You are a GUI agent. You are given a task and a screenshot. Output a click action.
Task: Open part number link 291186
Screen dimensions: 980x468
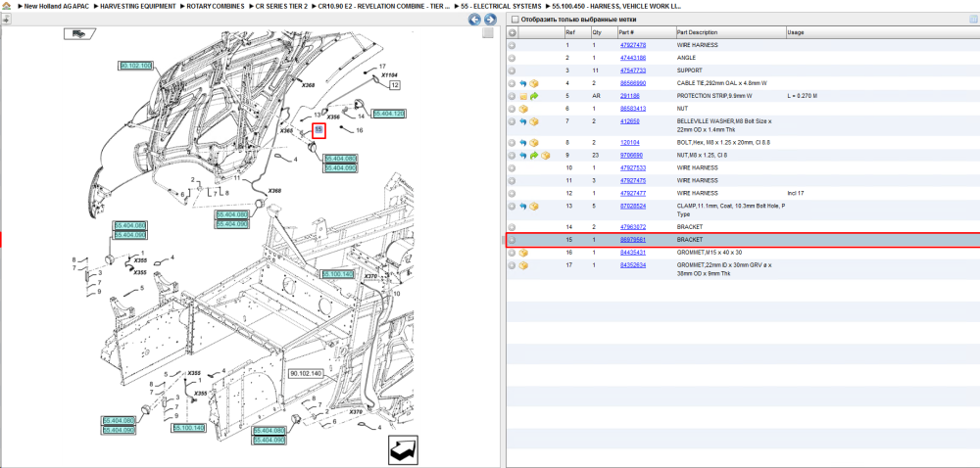coord(629,96)
